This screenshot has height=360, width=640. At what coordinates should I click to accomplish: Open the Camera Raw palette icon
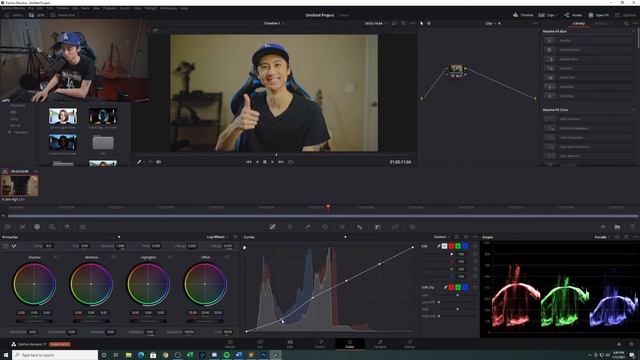7,227
